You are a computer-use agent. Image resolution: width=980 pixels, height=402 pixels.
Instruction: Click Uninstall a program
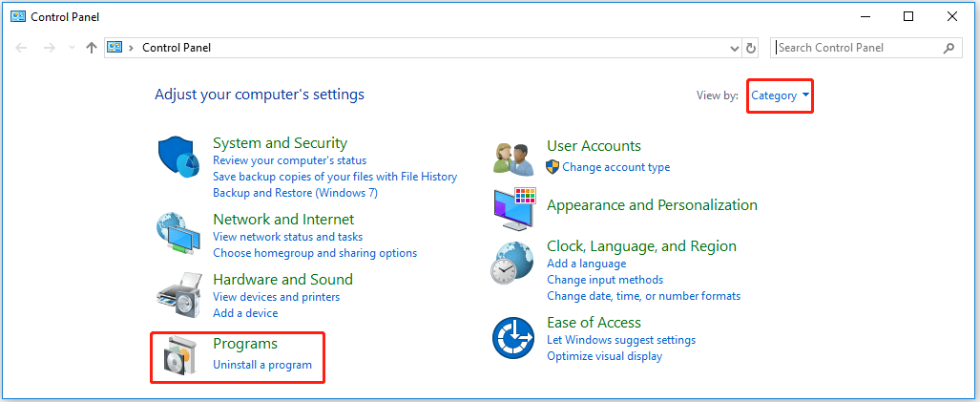pos(261,365)
